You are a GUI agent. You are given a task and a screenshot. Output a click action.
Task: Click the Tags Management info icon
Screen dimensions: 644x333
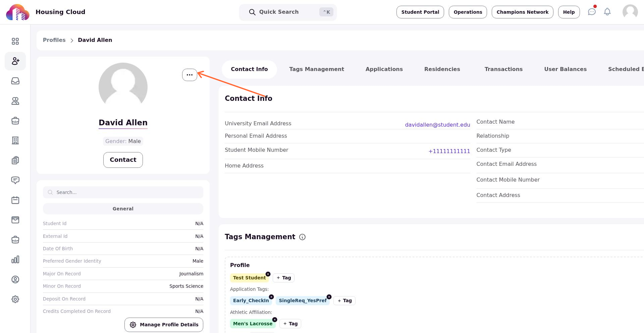(x=302, y=237)
